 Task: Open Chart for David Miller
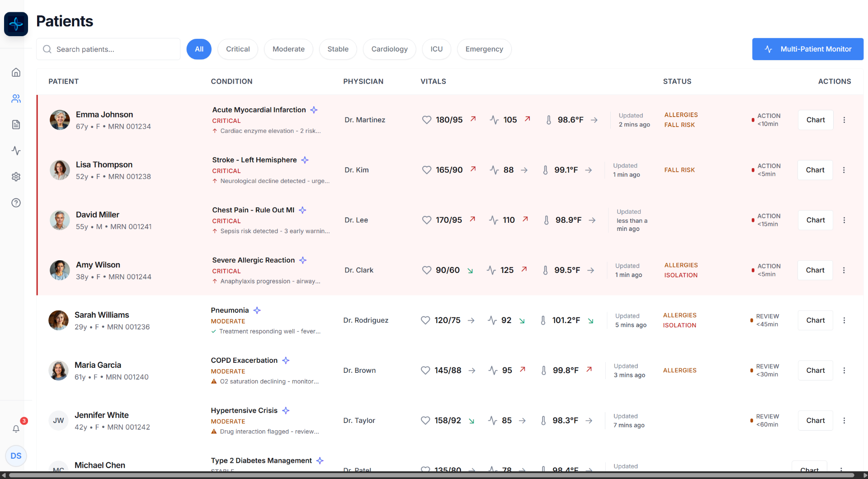click(816, 220)
